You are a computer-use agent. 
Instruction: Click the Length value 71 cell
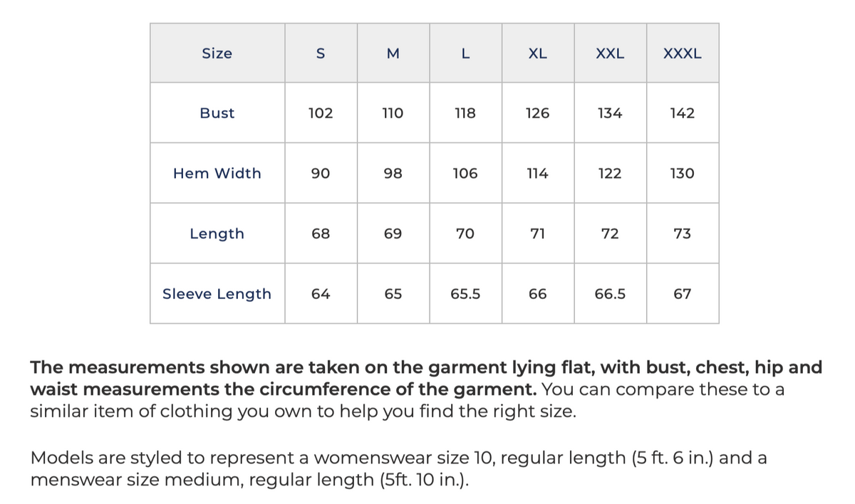point(538,233)
